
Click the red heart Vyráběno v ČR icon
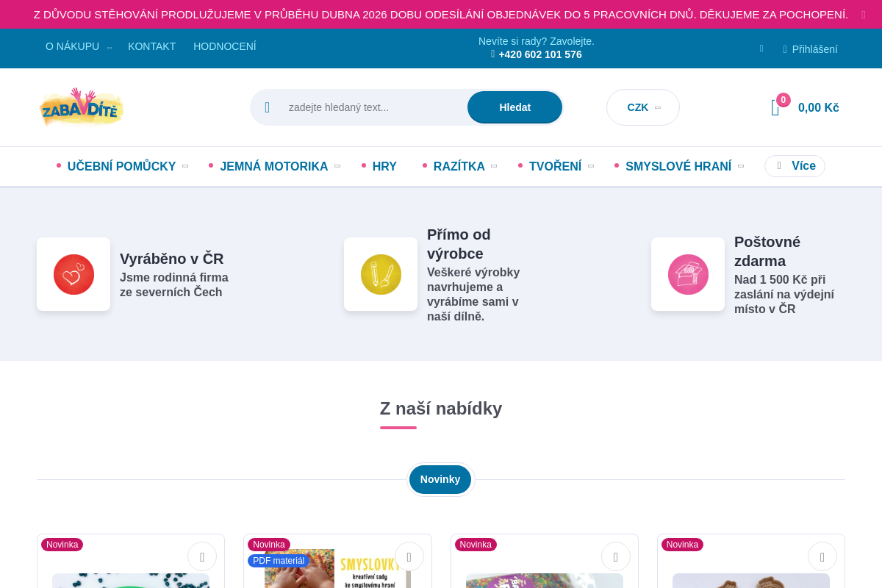pos(73,274)
